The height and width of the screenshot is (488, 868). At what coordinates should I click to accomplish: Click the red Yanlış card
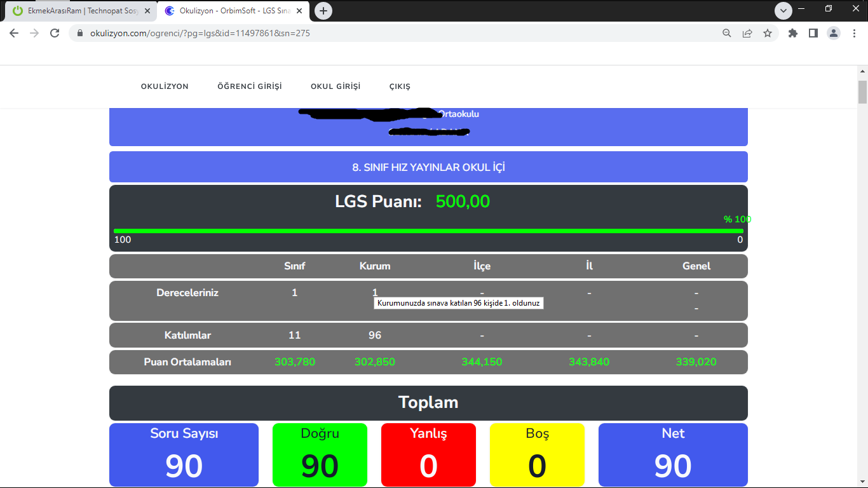(428, 455)
